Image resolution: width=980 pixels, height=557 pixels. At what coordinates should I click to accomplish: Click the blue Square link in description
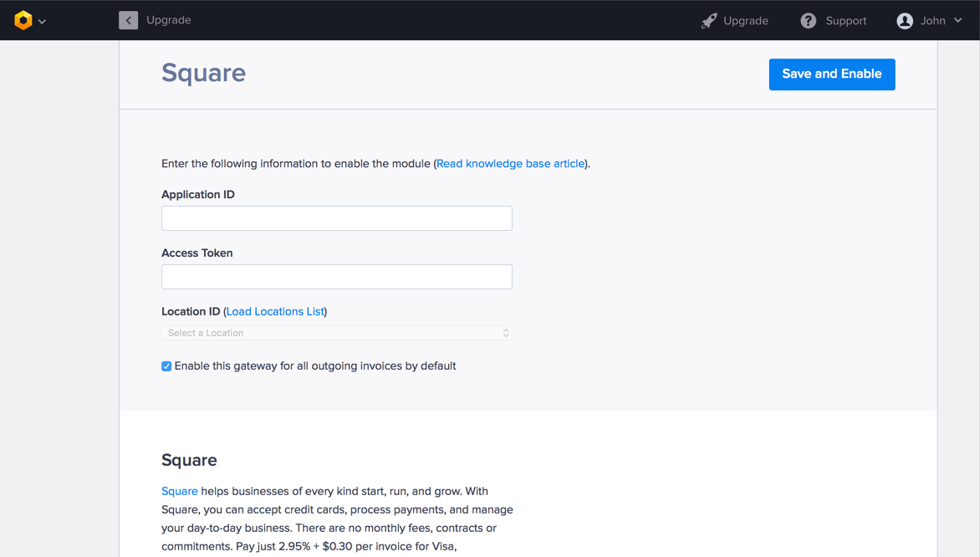pos(180,492)
